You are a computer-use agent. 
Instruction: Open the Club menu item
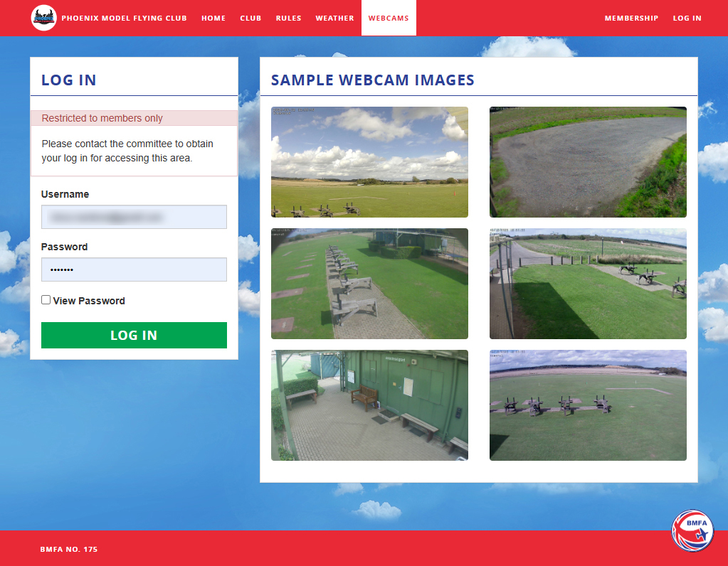click(x=250, y=18)
